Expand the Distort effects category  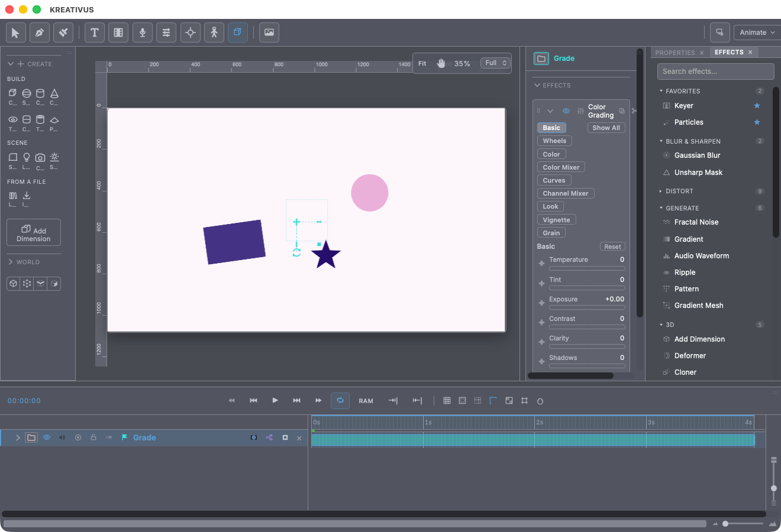pyautogui.click(x=661, y=191)
